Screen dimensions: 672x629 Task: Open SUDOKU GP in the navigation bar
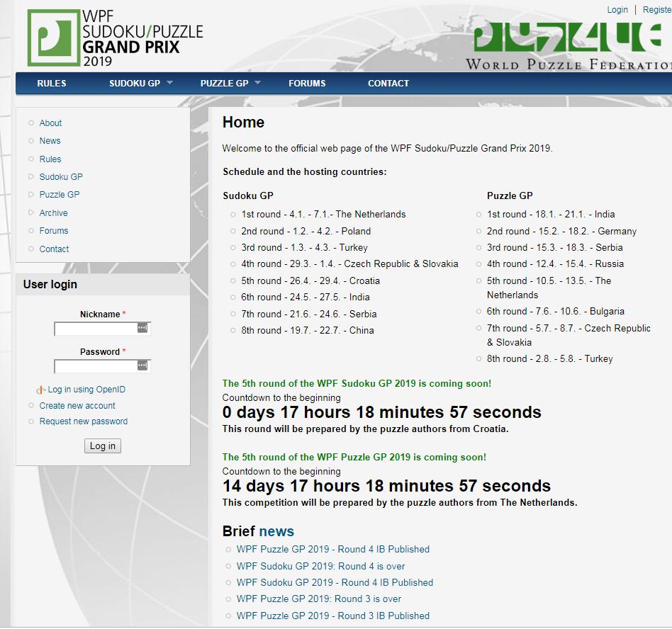coord(135,83)
